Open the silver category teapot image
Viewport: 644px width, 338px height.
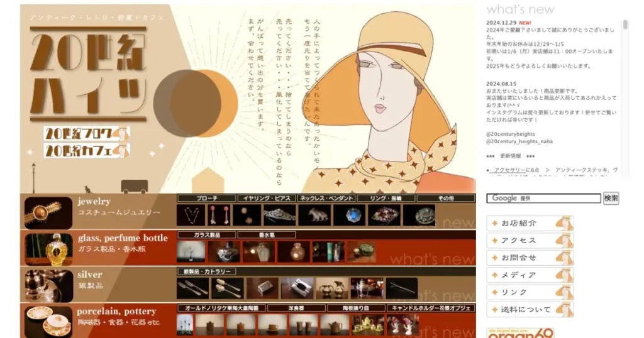pyautogui.click(x=48, y=286)
